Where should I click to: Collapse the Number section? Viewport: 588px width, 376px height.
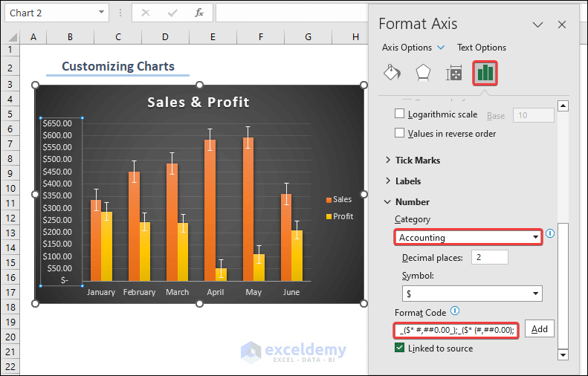click(x=407, y=201)
